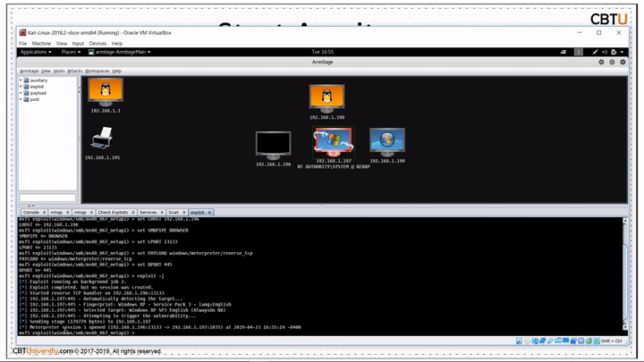The image size is (644, 362).
Task: Click the screen recorder camera icon in top bar
Action: pos(563,52)
